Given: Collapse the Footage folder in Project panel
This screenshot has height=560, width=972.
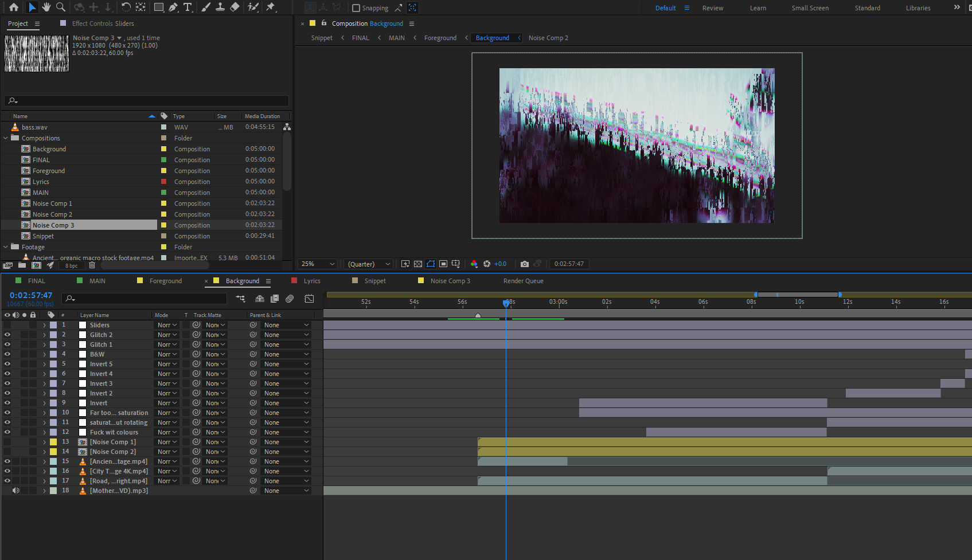Looking at the screenshot, I should [6, 247].
